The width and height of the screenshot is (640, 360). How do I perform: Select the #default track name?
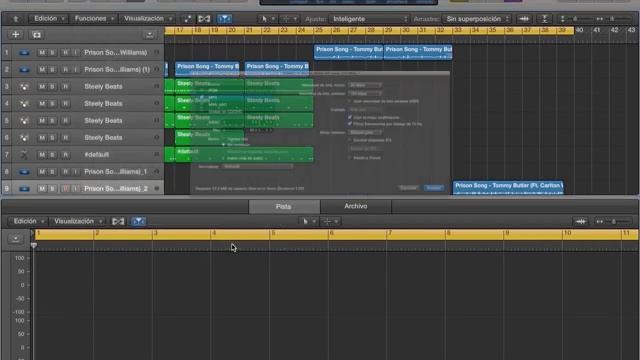tap(97, 155)
